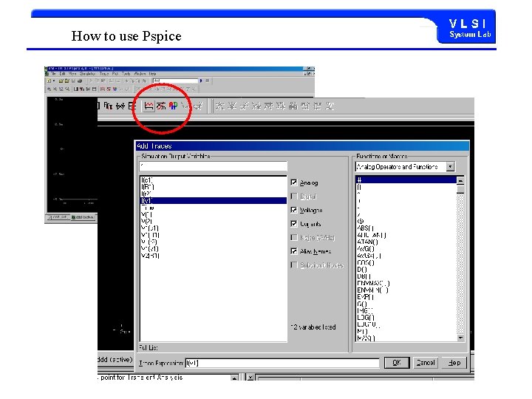532x399 pixels.
Task: Select the highlighted # operator in the functions list
Action: pyautogui.click(x=406, y=180)
